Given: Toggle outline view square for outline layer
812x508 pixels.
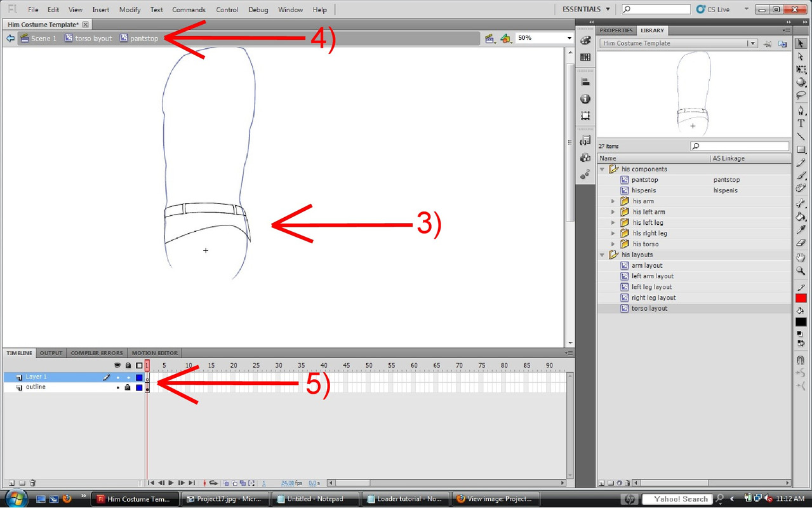Looking at the screenshot, I should [x=139, y=387].
